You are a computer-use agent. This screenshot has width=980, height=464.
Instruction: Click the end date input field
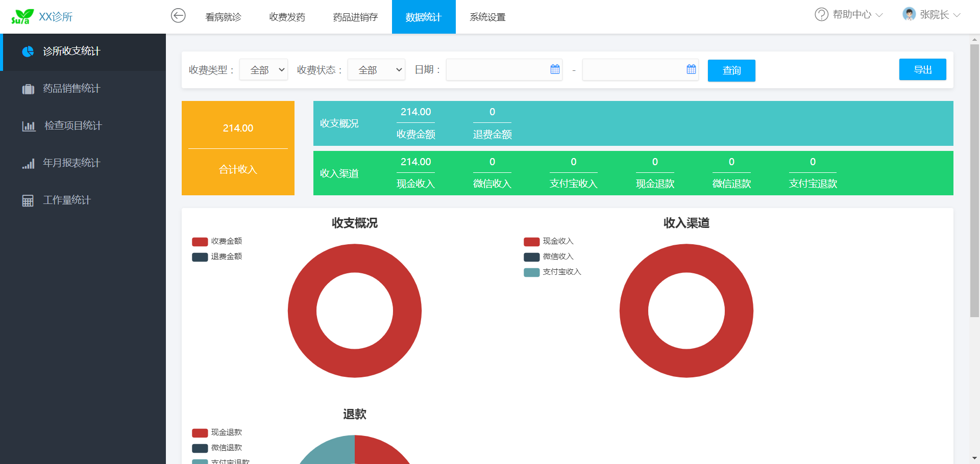point(641,69)
